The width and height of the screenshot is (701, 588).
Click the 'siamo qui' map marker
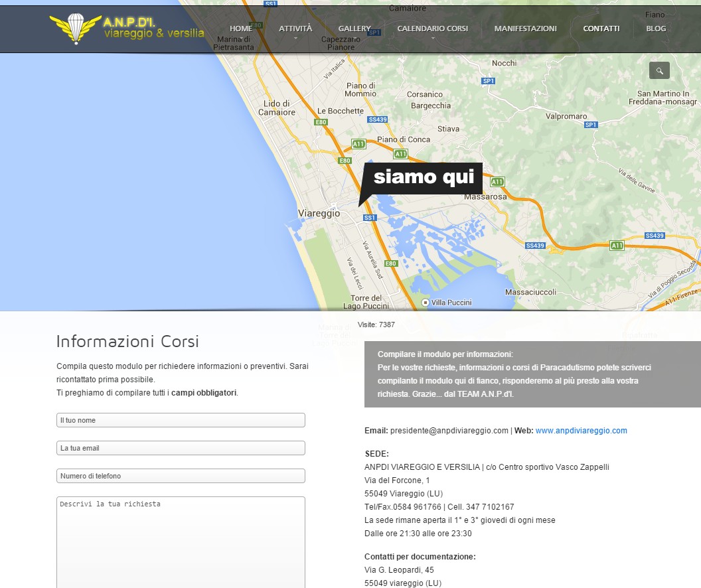[421, 183]
